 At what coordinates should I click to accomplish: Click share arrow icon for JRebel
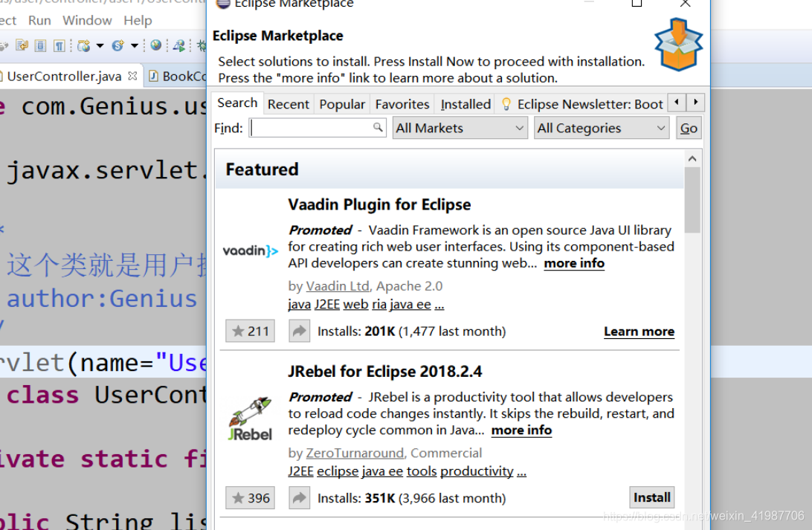300,498
